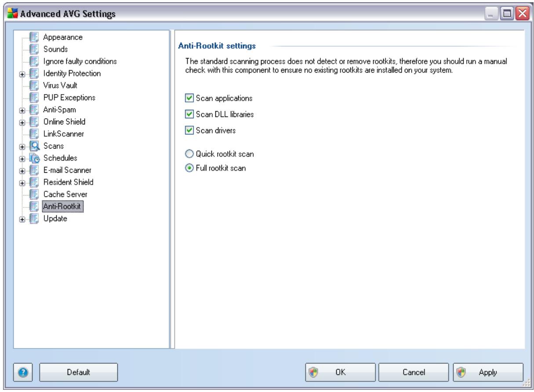The width and height of the screenshot is (534, 392).
Task: Confirm settings with OK button
Action: point(340,372)
